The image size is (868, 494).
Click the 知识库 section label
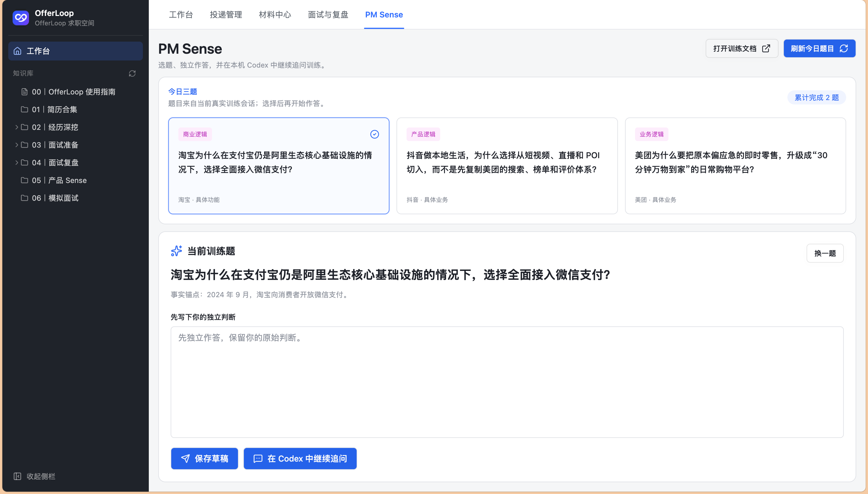(x=23, y=73)
